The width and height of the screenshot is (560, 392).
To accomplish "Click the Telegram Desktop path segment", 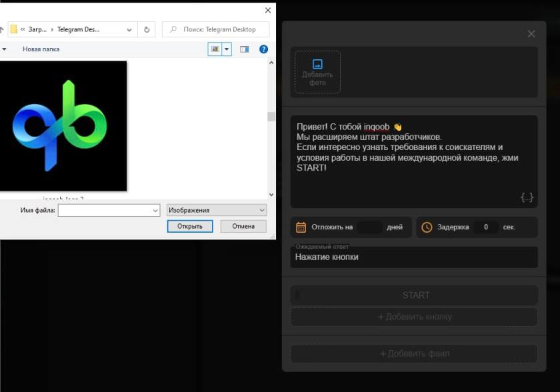I will coord(78,29).
